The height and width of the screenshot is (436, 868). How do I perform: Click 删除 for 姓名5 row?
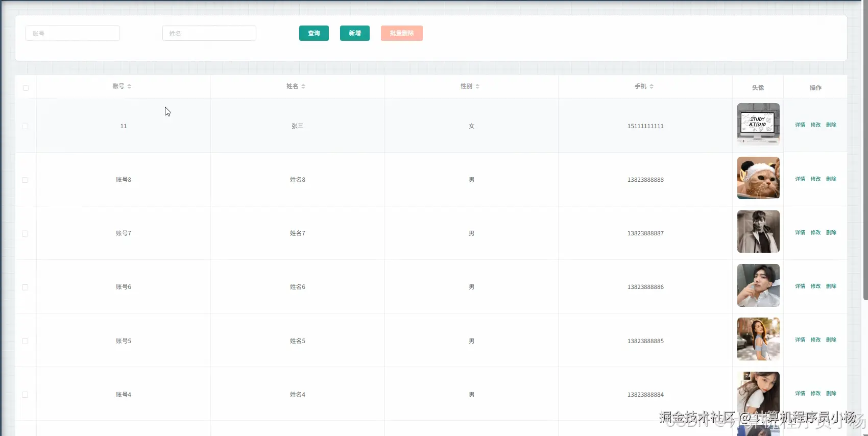pos(831,340)
